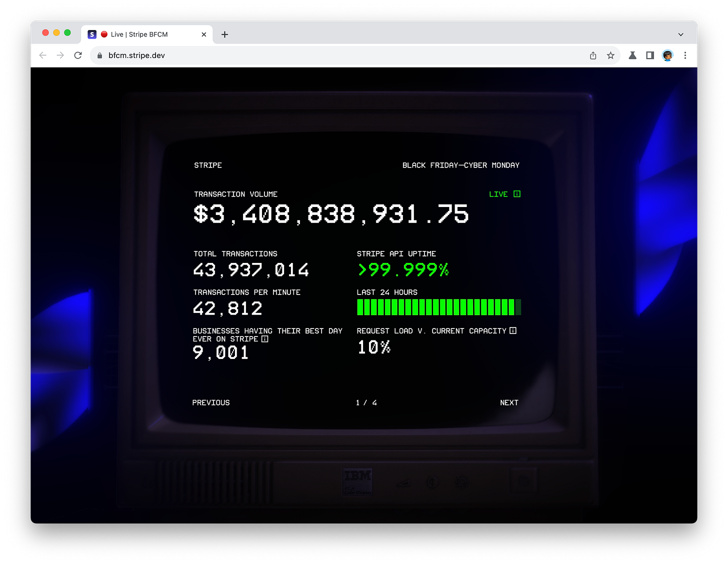This screenshot has height=564, width=728.
Task: Click the green fullscreen window button
Action: tap(67, 33)
